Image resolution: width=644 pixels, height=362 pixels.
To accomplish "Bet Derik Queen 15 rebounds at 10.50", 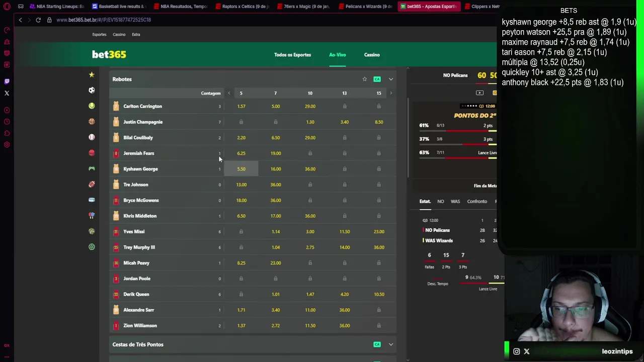I will click(379, 294).
